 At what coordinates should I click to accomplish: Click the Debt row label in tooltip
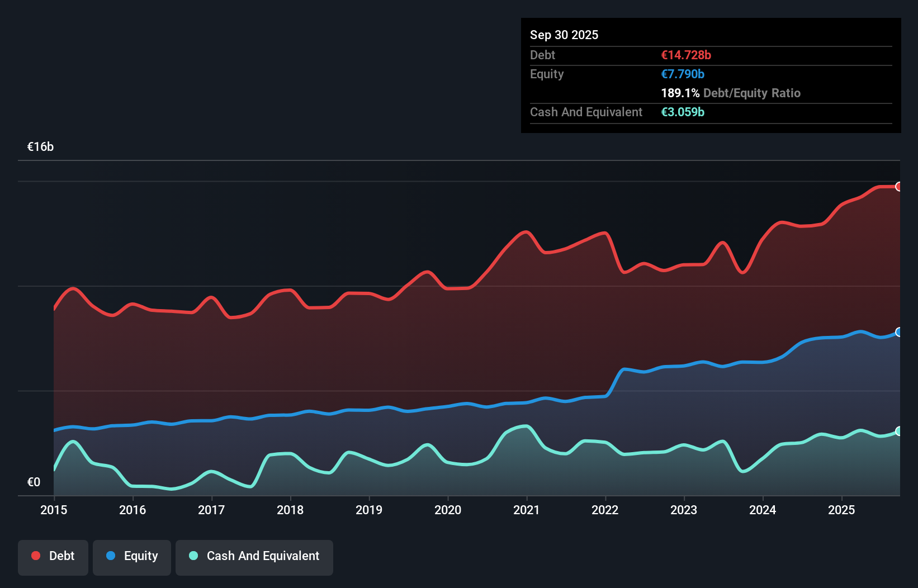pyautogui.click(x=542, y=55)
